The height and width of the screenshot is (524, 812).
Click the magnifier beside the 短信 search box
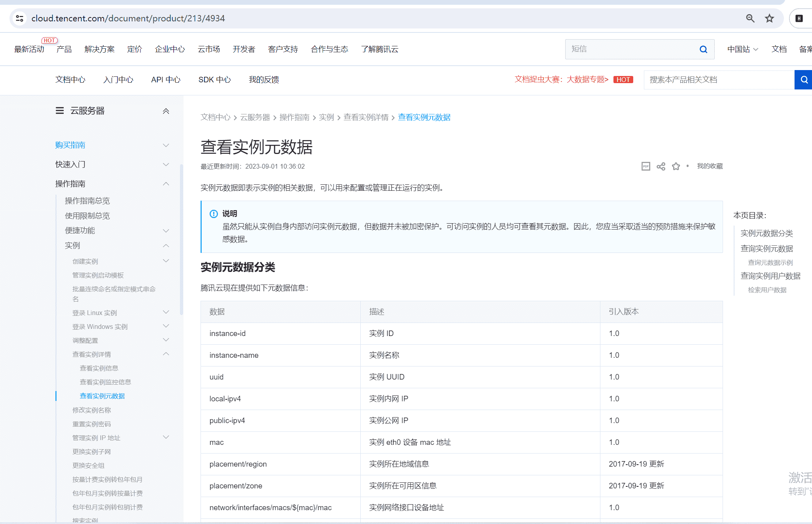tap(703, 49)
